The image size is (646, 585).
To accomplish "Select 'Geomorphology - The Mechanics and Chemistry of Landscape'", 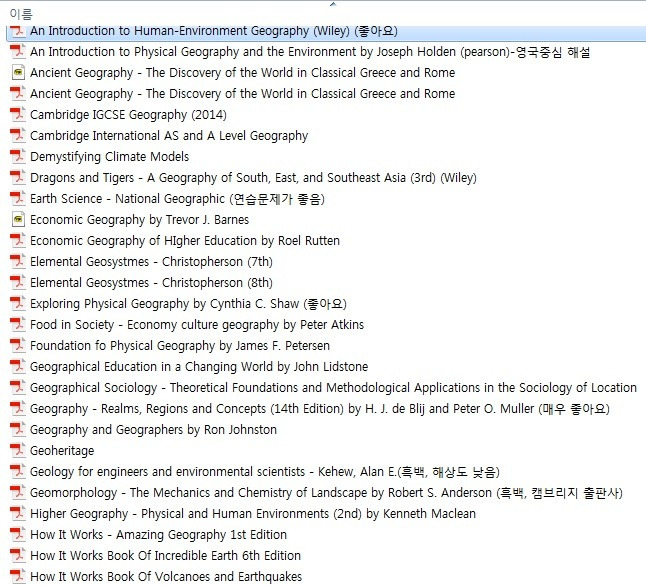I will (x=326, y=493).
